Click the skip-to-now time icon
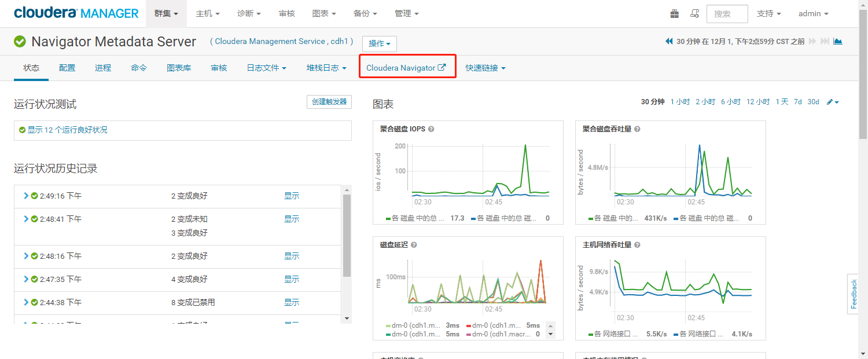Image resolution: width=868 pixels, height=359 pixels. coord(825,41)
